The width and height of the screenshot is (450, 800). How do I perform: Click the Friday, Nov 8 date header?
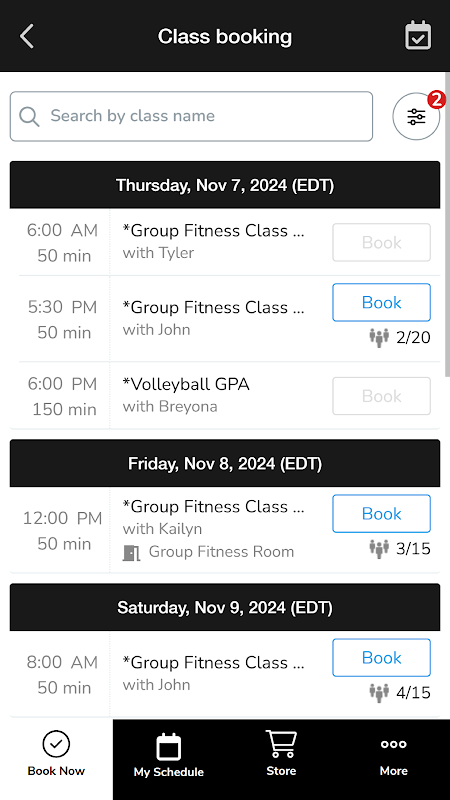[224, 463]
